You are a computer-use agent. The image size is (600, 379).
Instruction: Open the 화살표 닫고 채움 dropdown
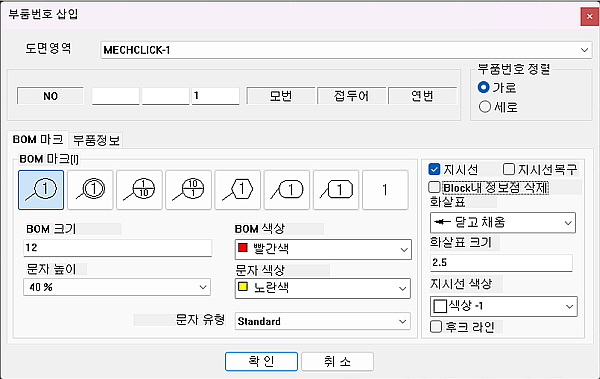503,223
